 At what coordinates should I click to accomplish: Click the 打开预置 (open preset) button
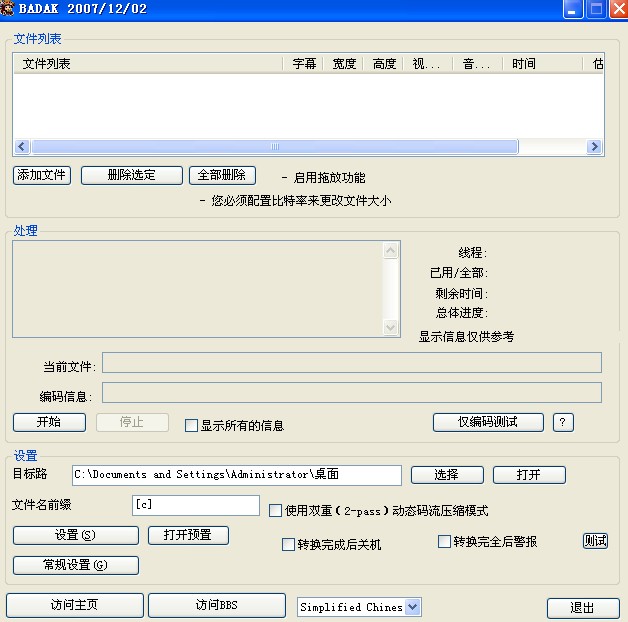[188, 535]
